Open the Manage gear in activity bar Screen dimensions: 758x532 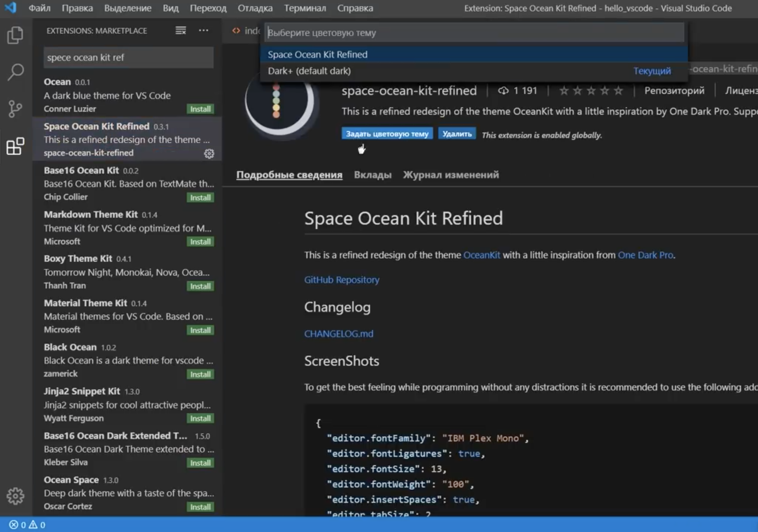15,496
